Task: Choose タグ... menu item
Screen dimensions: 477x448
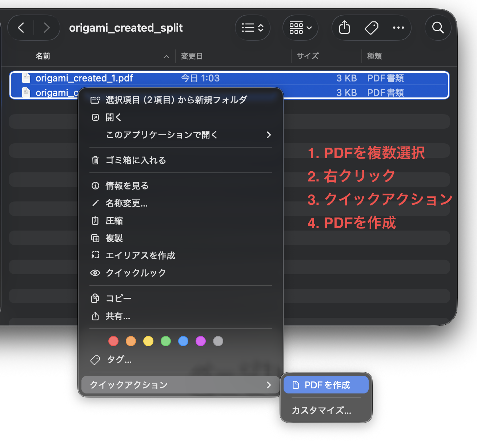Action: (181, 360)
